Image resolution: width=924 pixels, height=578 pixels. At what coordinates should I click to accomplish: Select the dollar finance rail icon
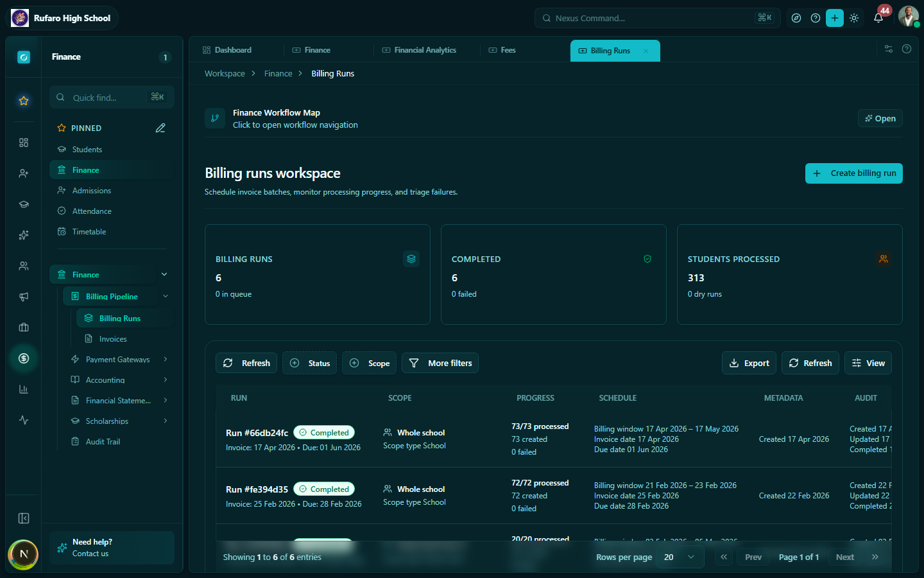(x=24, y=358)
